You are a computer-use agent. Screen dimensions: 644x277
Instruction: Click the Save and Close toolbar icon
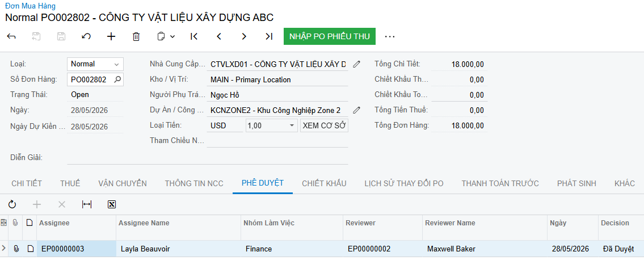click(36, 36)
